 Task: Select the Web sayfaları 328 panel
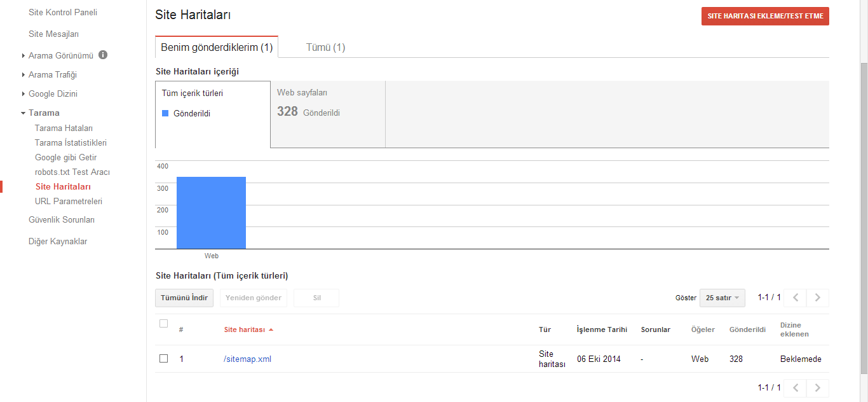[328, 114]
